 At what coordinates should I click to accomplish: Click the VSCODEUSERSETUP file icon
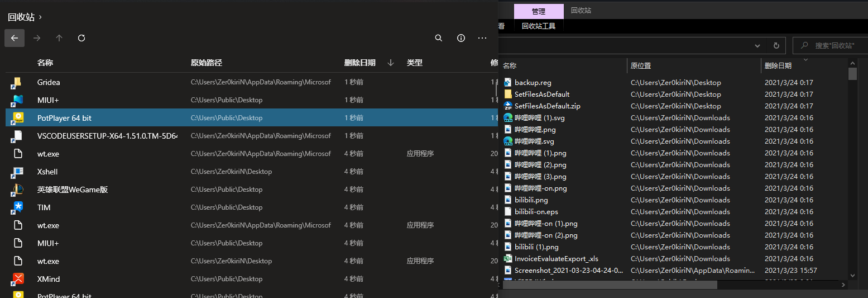click(17, 136)
